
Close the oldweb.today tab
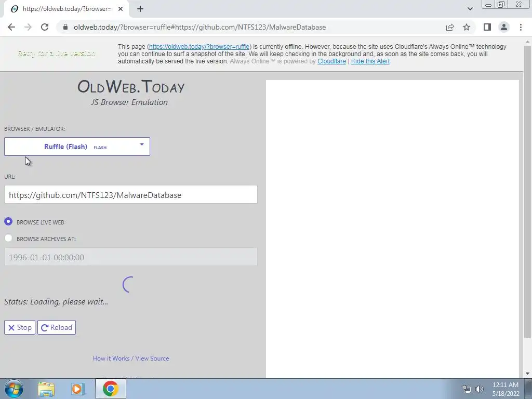click(x=121, y=9)
